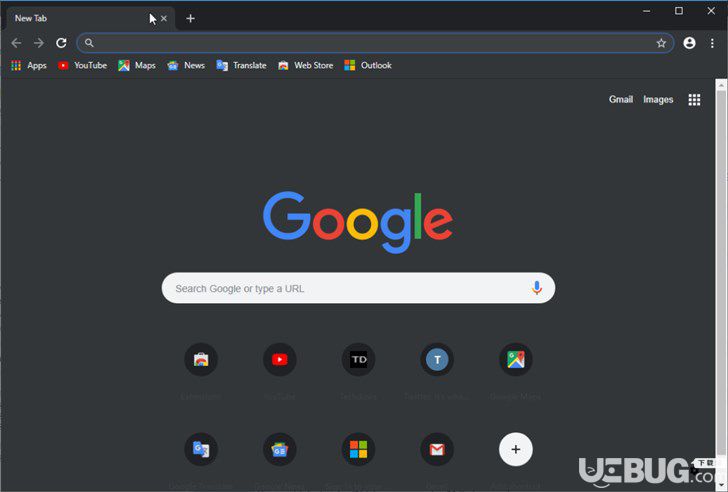The height and width of the screenshot is (492, 728).
Task: Open the Google Translate shortcut tile
Action: [201, 449]
